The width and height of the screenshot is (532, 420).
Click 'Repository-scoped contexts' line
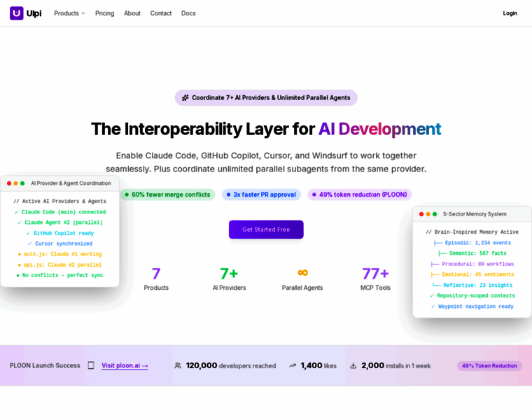pyautogui.click(x=472, y=296)
